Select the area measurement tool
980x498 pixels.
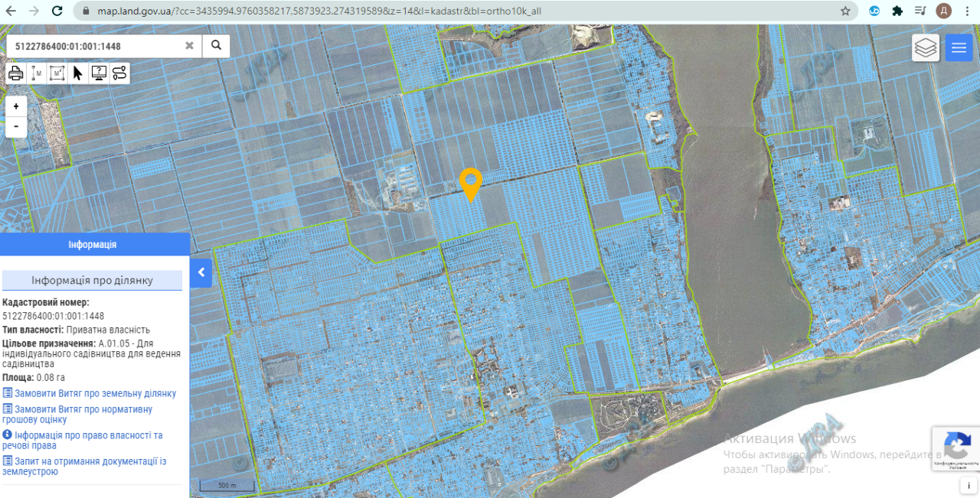point(57,73)
